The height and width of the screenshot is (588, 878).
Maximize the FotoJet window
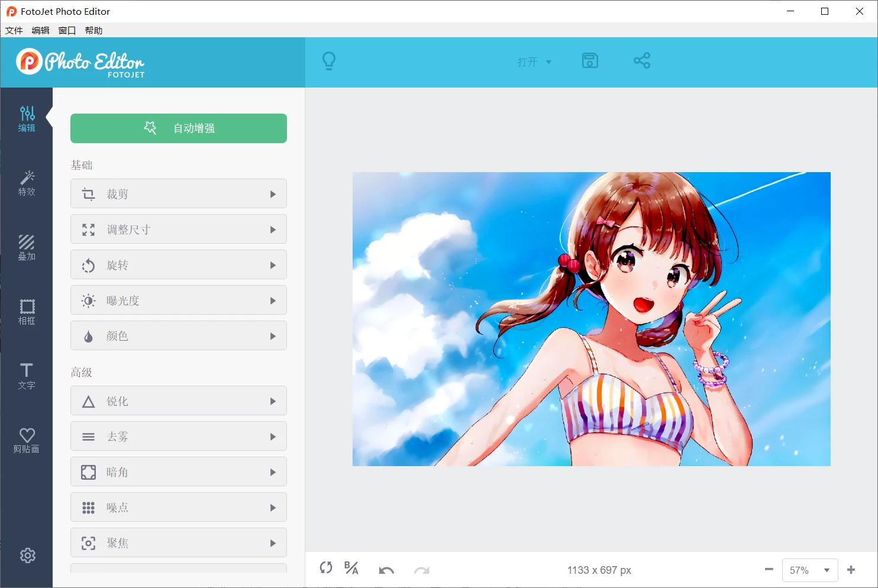(x=825, y=11)
